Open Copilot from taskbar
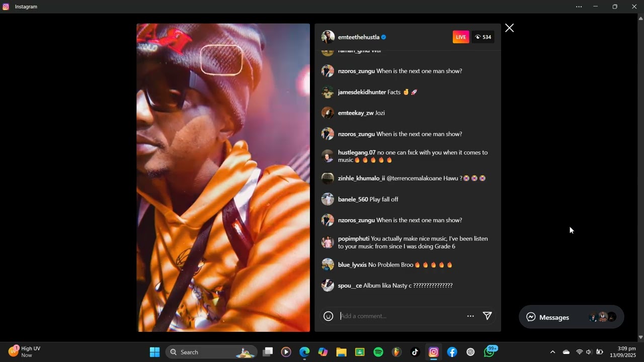The width and height of the screenshot is (644, 362). click(323, 352)
